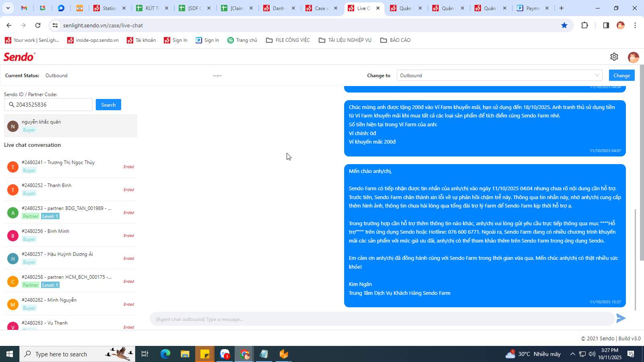Click the Sendo logo
The image size is (644, 362).
(19, 57)
